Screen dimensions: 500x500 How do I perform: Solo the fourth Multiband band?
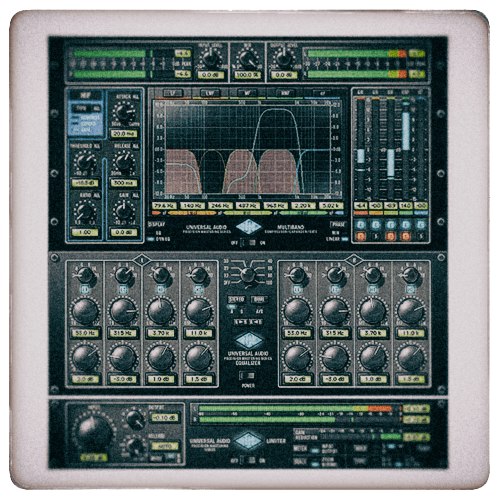(x=406, y=236)
